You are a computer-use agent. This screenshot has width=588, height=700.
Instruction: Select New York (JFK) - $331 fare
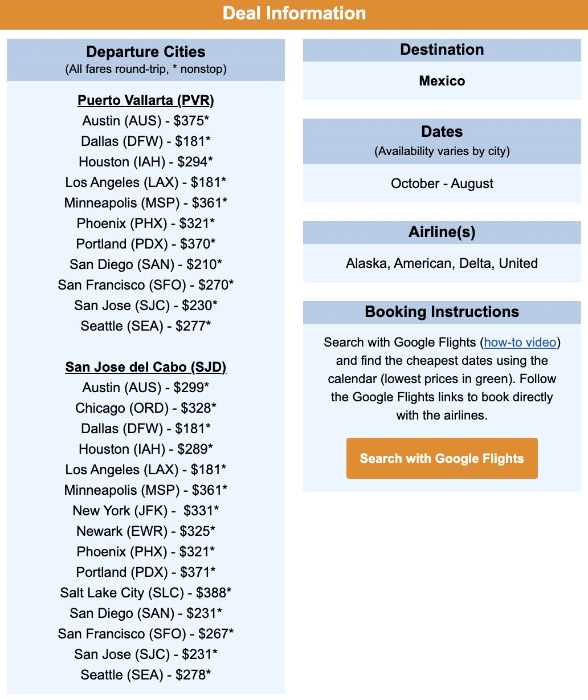pos(146,511)
